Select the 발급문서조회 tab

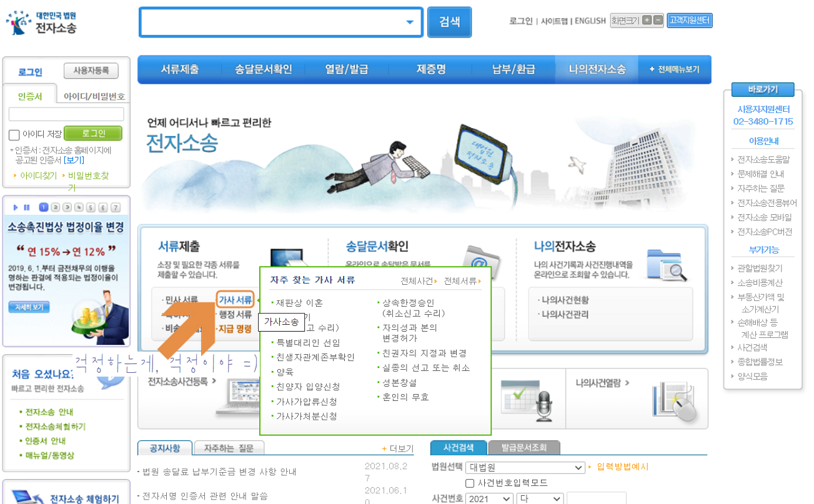coord(524,448)
